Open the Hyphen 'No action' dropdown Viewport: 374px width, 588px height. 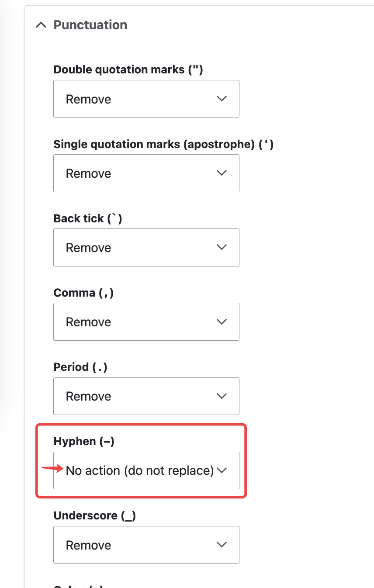pos(146,470)
